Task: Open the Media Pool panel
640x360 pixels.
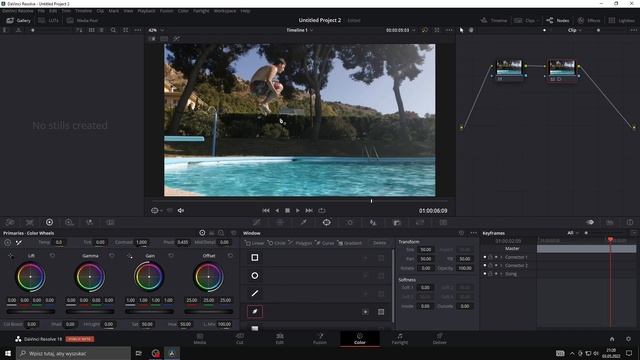Action: (x=83, y=20)
